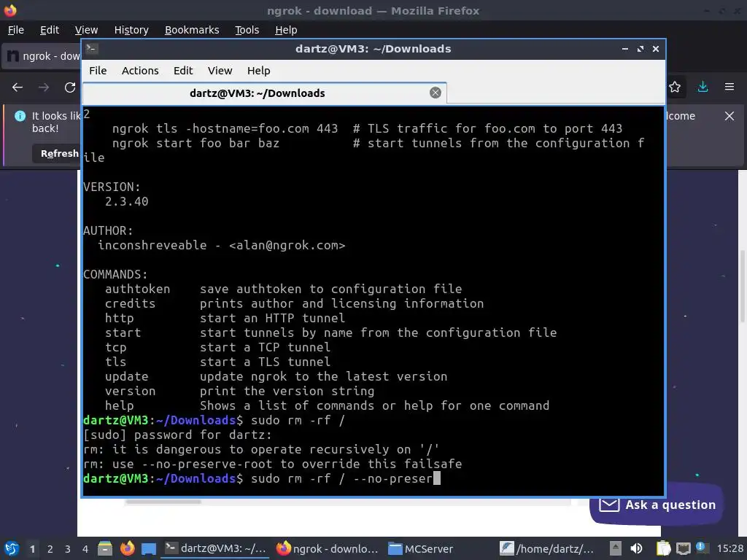
Task: Launch the file manager from taskbar
Action: [x=105, y=548]
